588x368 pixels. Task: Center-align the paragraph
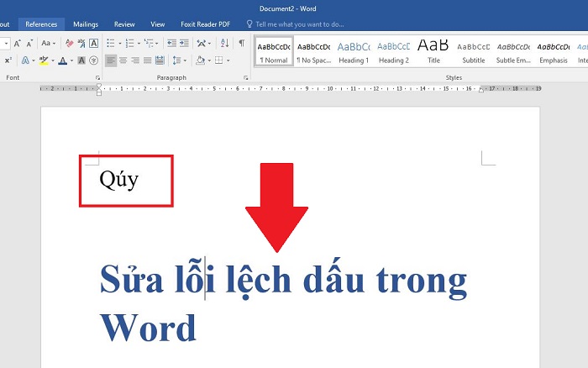coord(123,60)
